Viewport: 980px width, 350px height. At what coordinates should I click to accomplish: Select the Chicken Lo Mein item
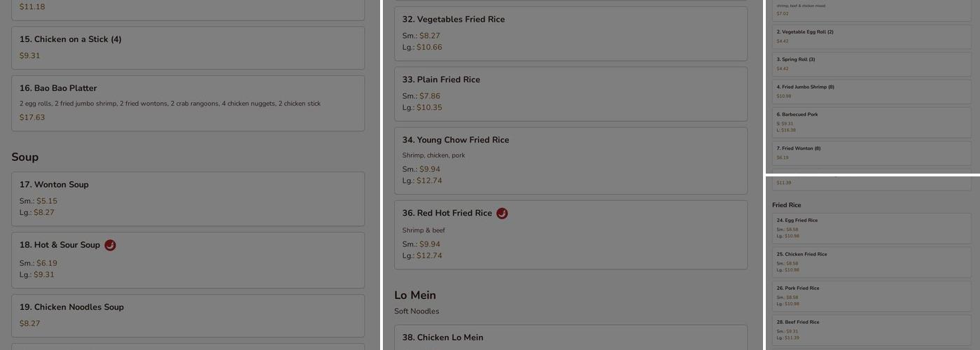point(570,337)
